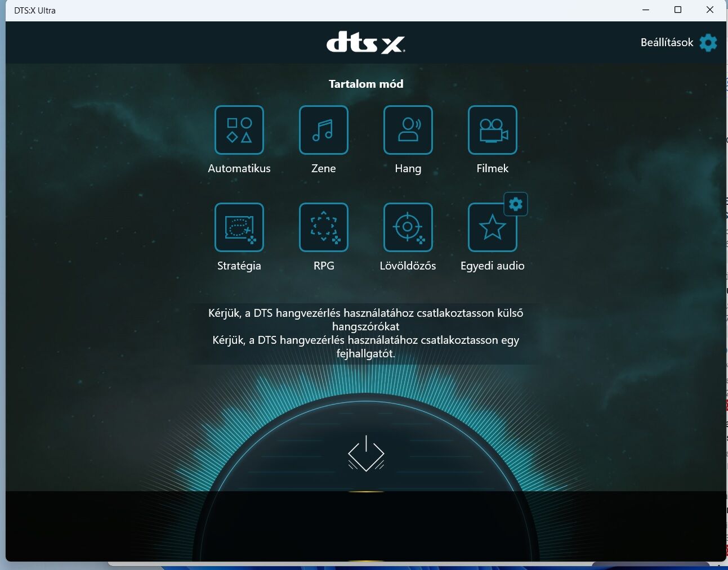Select the Stratégia game mode icon
The image size is (728, 570).
pyautogui.click(x=239, y=227)
